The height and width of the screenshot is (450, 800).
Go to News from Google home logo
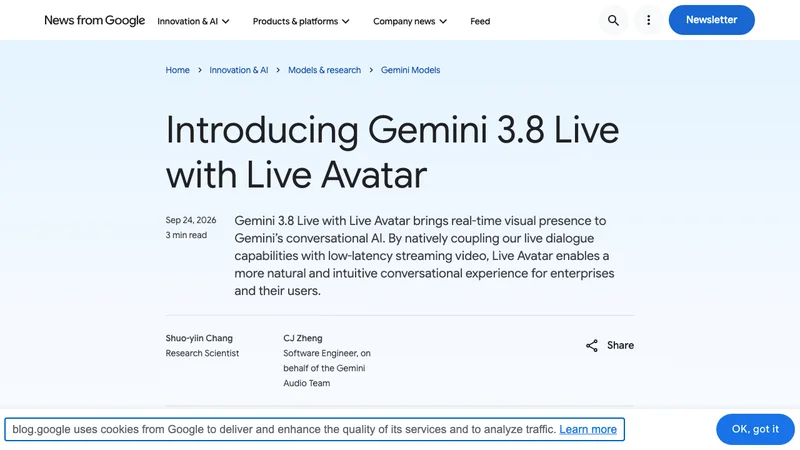click(x=94, y=20)
